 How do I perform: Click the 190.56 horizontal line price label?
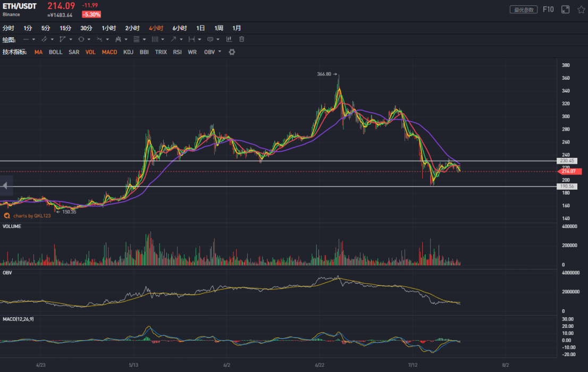567,187
